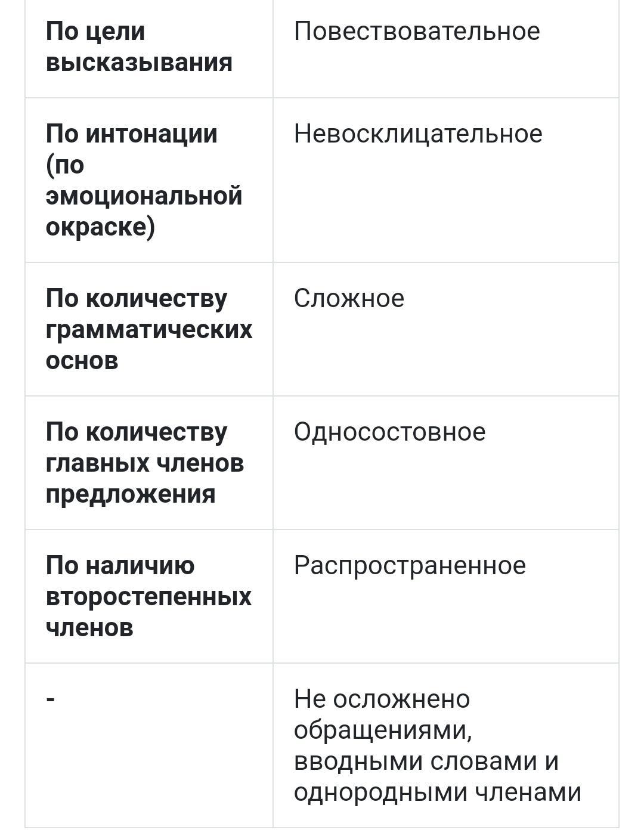Select 'По наличию второстепенных членов' label
Viewport: 644px width, 833px height.
click(148, 596)
